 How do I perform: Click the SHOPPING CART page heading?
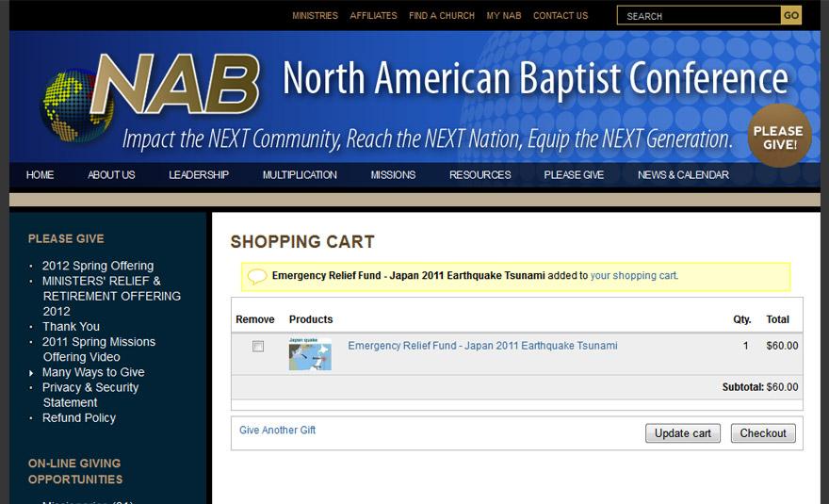pos(302,242)
